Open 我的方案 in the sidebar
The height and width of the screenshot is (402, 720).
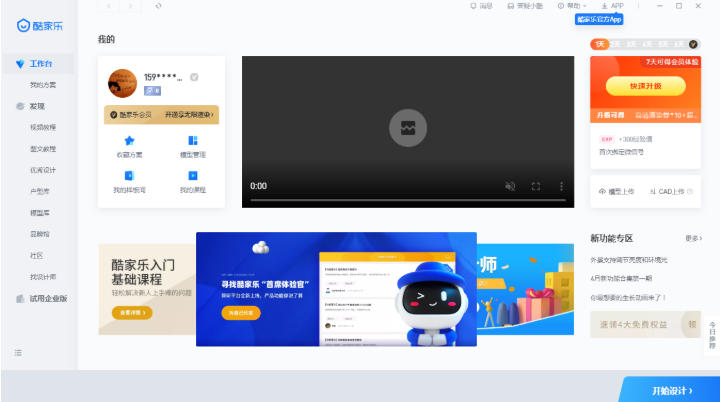coord(43,85)
